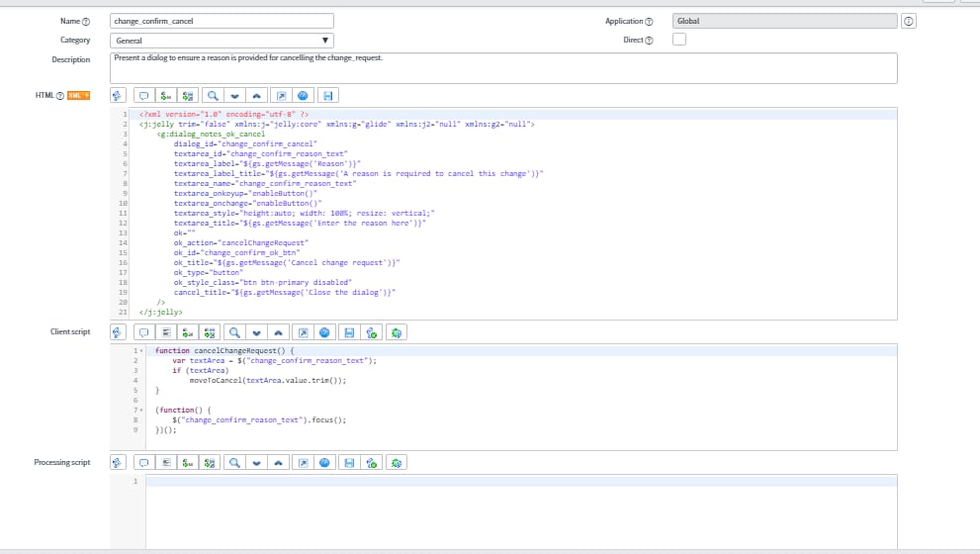Open search in HTML editor toolbar
The width and height of the screenshot is (980, 554).
(x=213, y=96)
